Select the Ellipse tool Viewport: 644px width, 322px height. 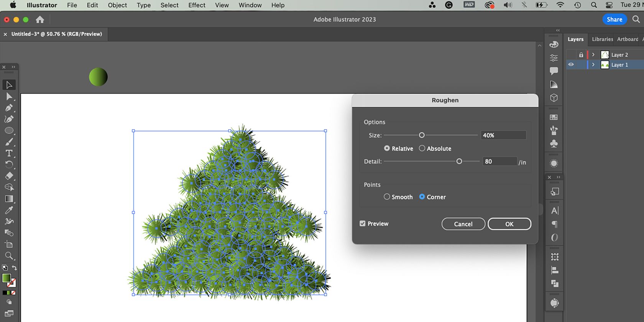9,131
